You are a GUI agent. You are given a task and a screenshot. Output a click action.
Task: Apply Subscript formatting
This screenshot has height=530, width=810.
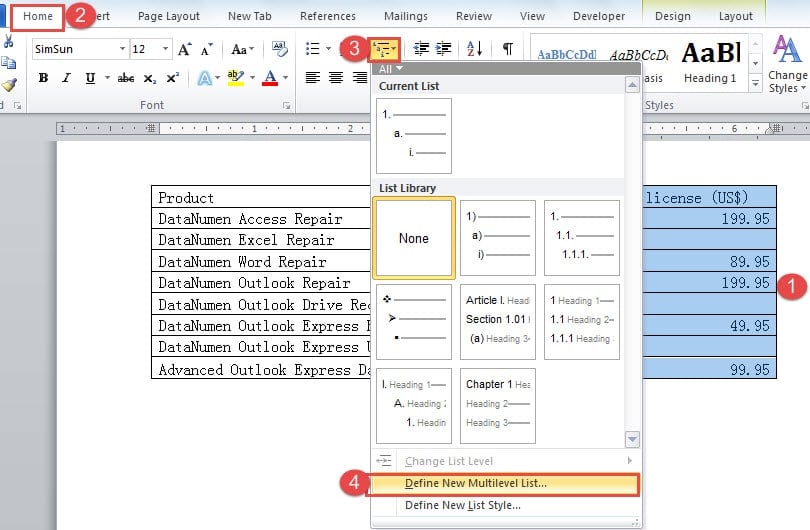click(149, 78)
